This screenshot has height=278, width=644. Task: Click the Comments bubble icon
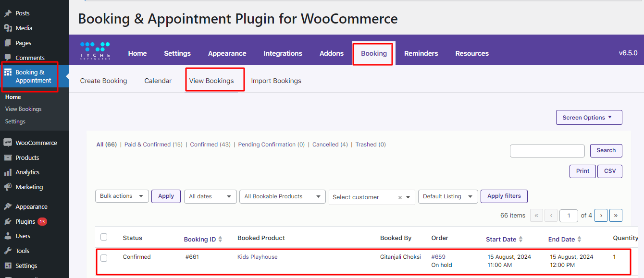[8, 58]
